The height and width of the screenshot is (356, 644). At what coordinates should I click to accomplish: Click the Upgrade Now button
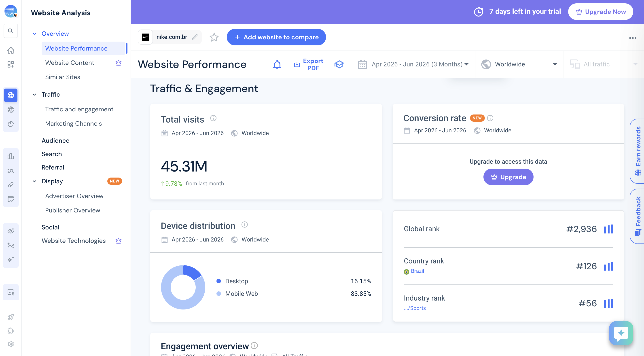tap(600, 12)
